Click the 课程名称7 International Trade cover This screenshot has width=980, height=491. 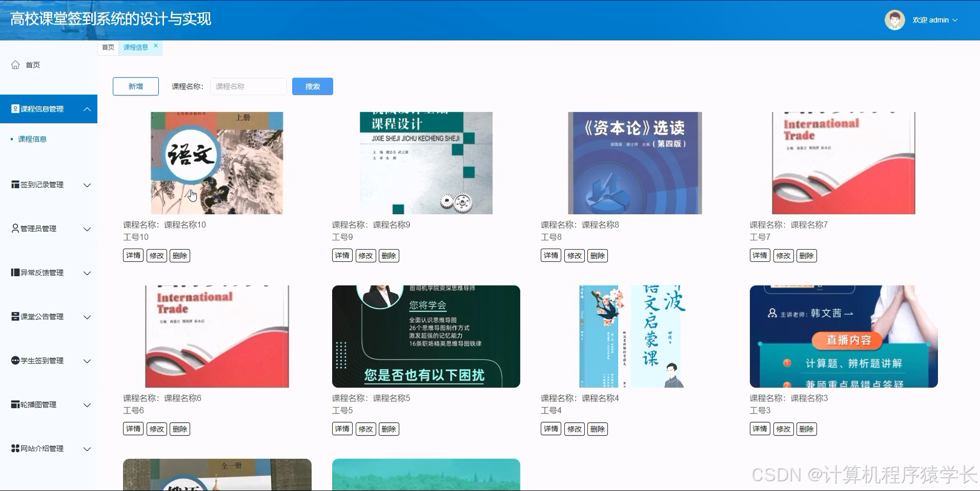pyautogui.click(x=844, y=163)
